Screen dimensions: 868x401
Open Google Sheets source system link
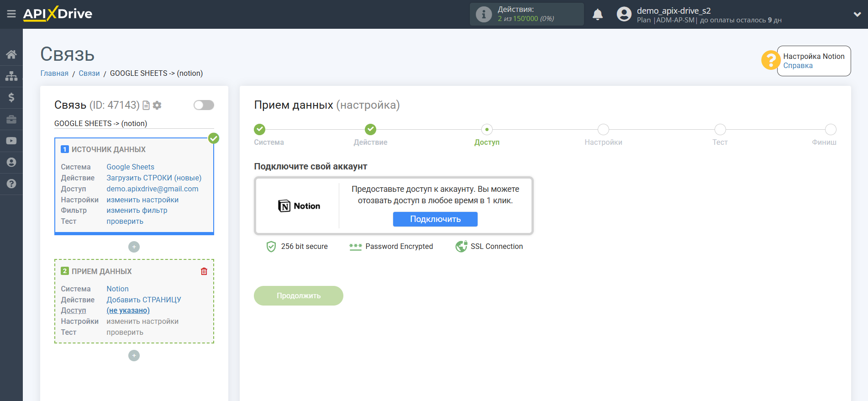point(131,167)
